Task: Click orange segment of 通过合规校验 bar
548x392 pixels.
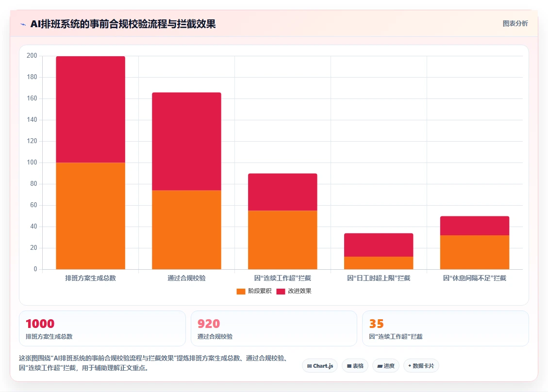Action: [x=186, y=230]
